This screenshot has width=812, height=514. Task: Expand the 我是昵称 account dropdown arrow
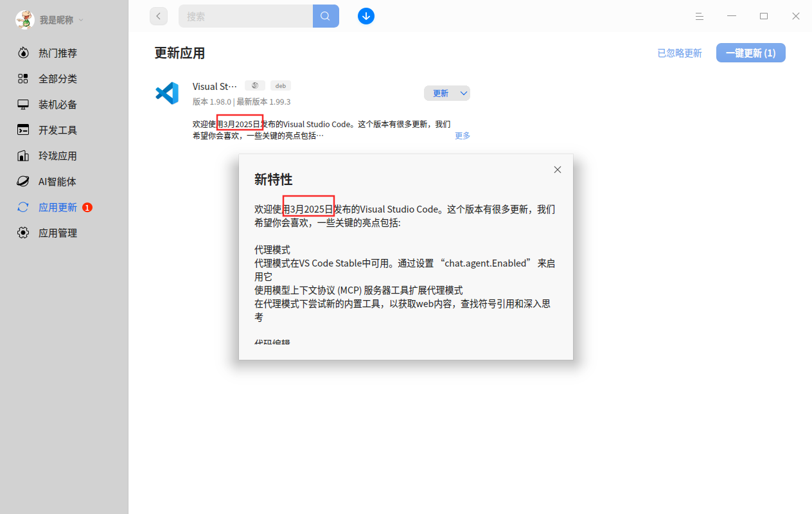click(x=81, y=20)
